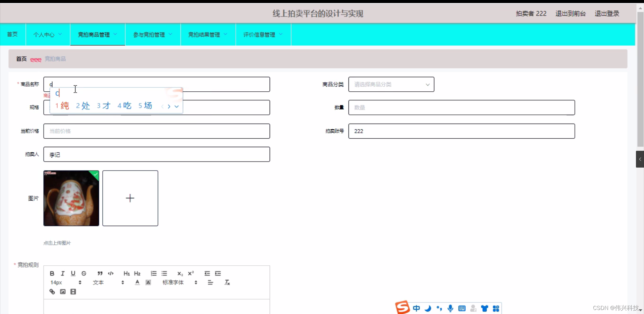Toggle Chinese/English input mode in Sogou bar
644x314 pixels.
tap(417, 308)
